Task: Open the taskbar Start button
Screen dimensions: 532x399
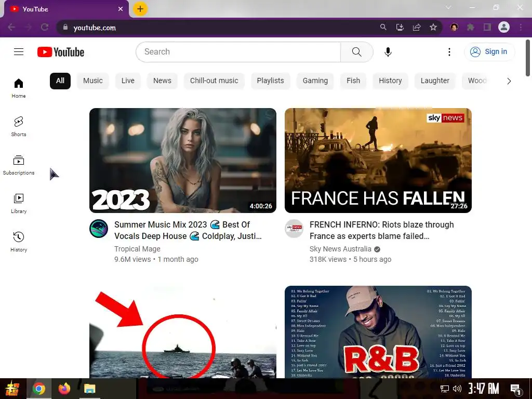Action: click(x=12, y=389)
